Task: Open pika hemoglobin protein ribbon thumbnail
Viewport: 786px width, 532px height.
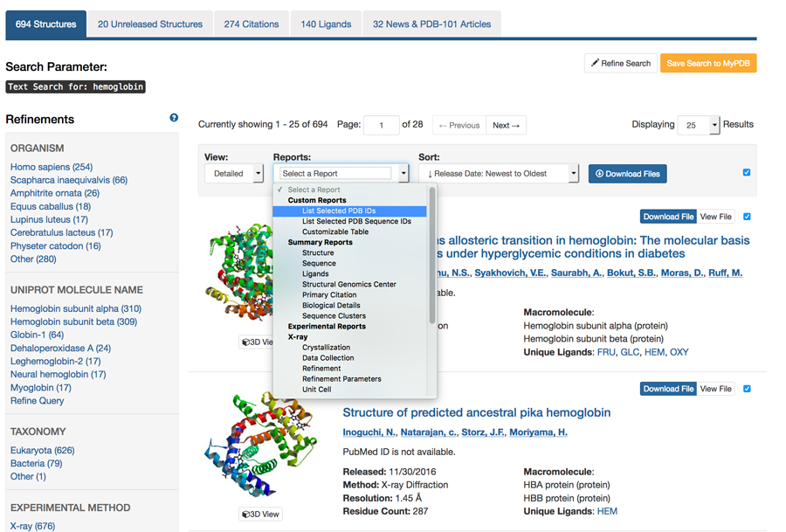Action: (x=260, y=446)
